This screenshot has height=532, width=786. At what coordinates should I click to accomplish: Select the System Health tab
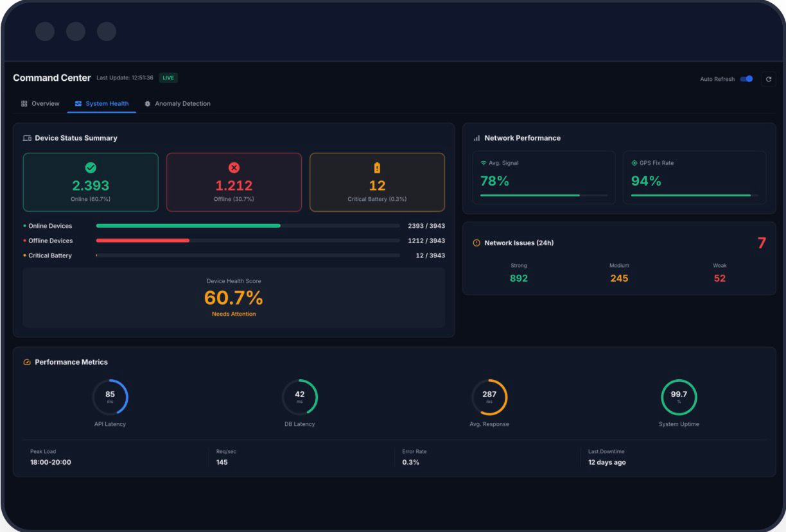pyautogui.click(x=101, y=103)
